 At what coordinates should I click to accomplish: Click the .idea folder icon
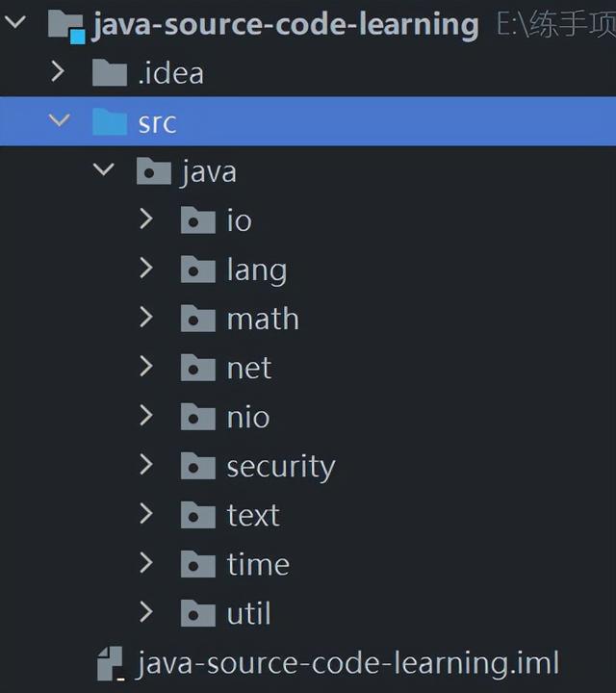(x=110, y=72)
